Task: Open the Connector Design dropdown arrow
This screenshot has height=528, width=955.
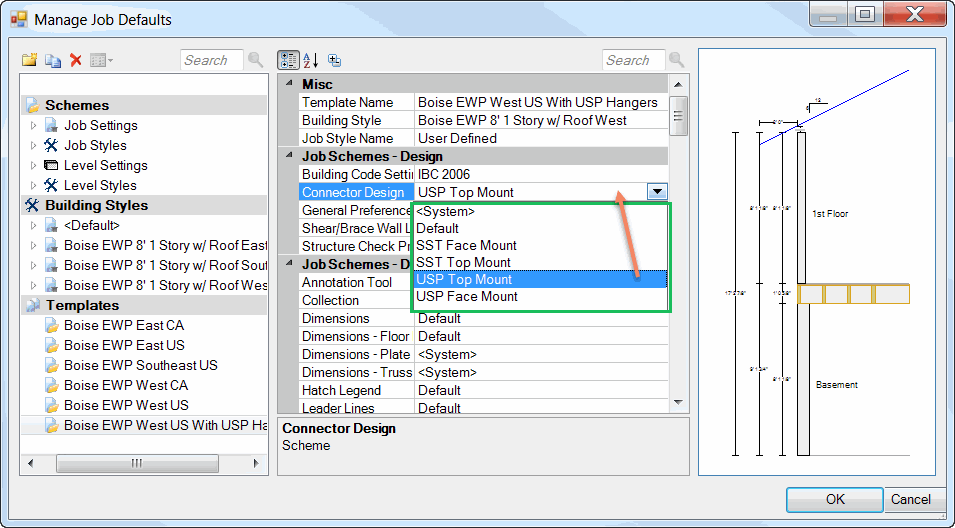Action: [657, 192]
